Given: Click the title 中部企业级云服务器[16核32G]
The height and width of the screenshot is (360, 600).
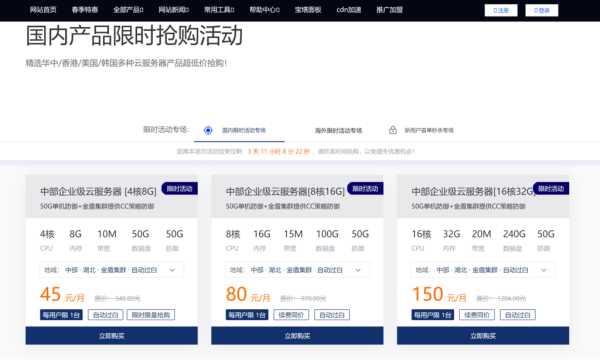Looking at the screenshot, I should coord(472,191).
